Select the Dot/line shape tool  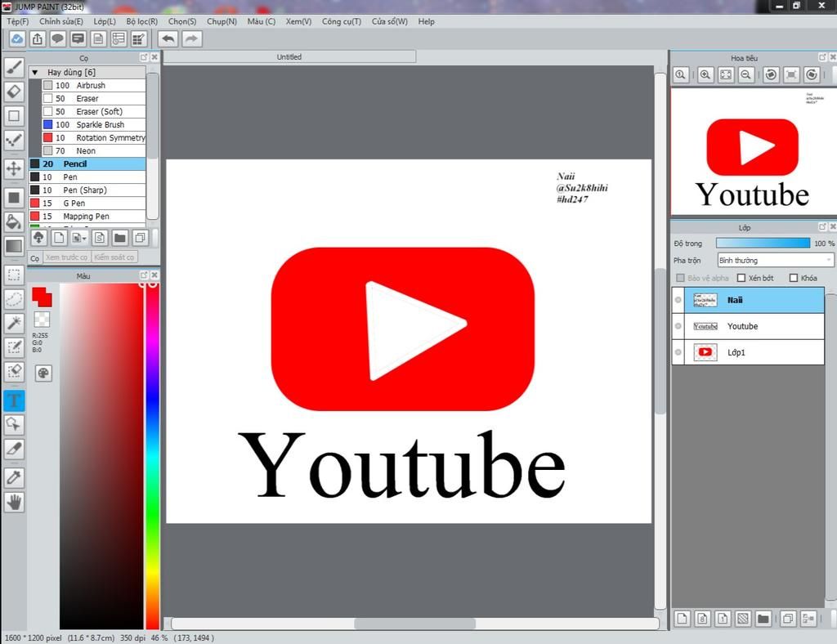pyautogui.click(x=14, y=141)
